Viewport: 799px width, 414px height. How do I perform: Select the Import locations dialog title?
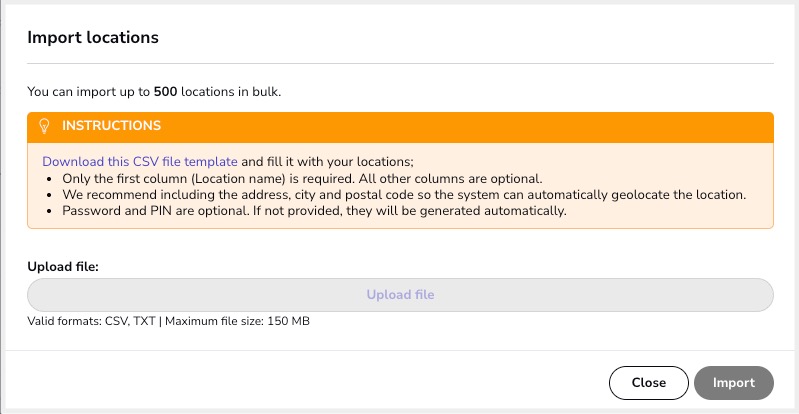pos(93,38)
